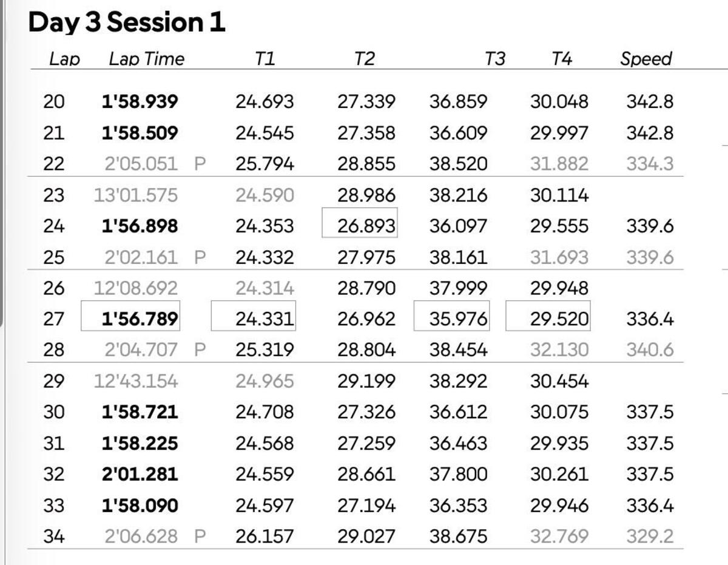728x565 pixels.
Task: Click the boxed best lap time 1'56.789
Action: 140,319
